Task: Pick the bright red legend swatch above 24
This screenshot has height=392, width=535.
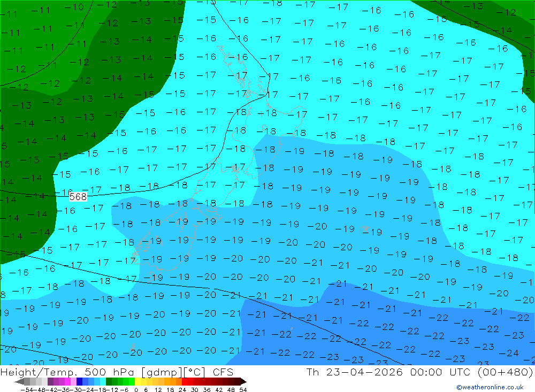Action: [x=185, y=381]
